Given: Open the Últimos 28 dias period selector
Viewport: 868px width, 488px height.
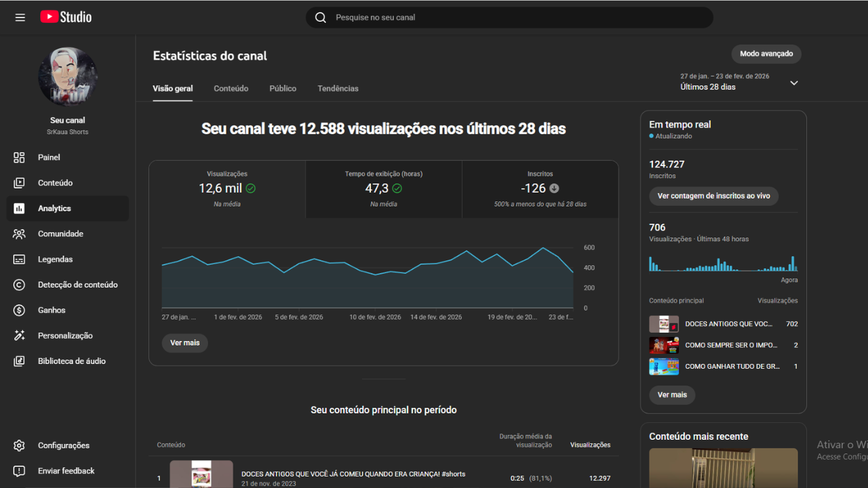Looking at the screenshot, I should (740, 82).
